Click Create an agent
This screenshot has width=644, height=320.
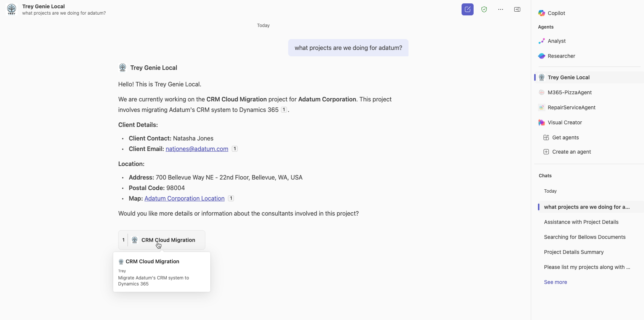click(x=571, y=152)
